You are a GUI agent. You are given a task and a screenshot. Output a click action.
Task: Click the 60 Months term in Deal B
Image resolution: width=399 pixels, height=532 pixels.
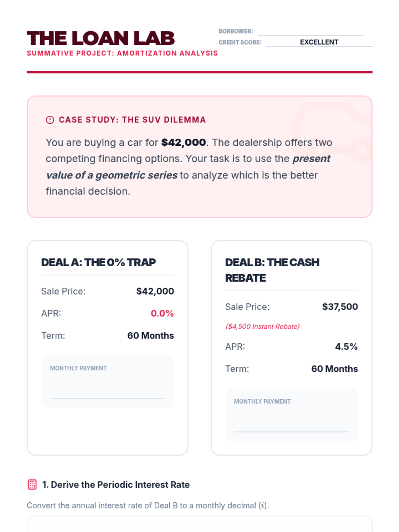pos(334,369)
